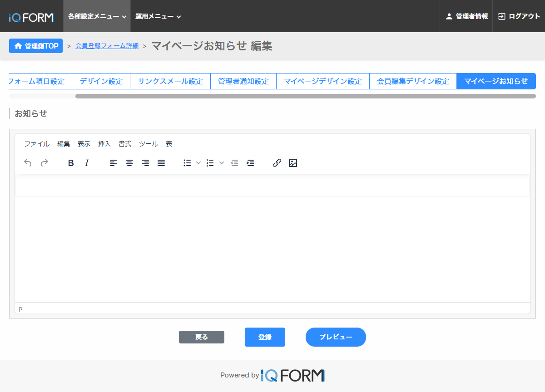545x392 pixels.
Task: Expand the numbered list style dropdown
Action: click(222, 163)
